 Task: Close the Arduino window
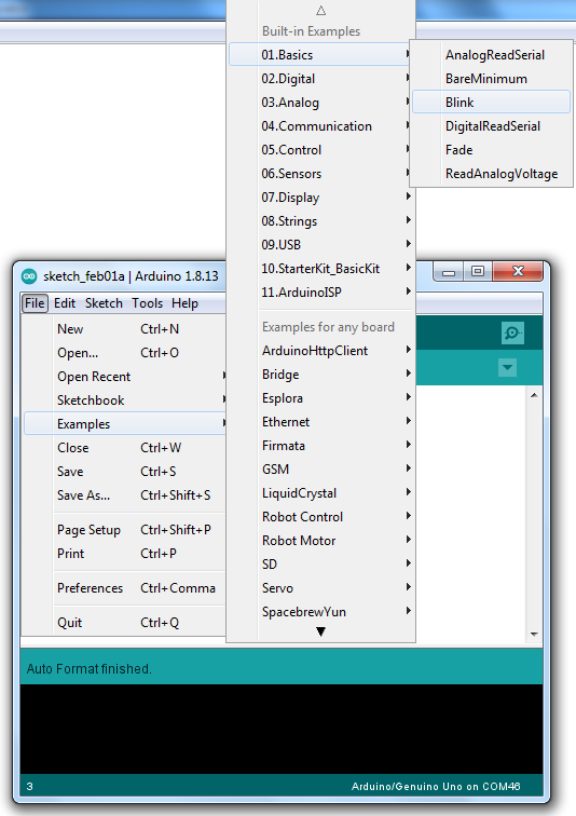(x=518, y=272)
